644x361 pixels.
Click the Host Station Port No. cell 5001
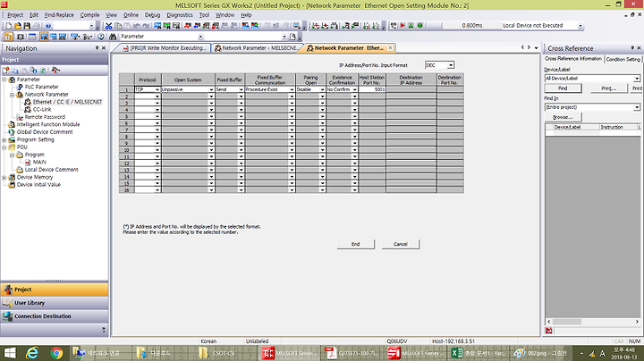[372, 89]
